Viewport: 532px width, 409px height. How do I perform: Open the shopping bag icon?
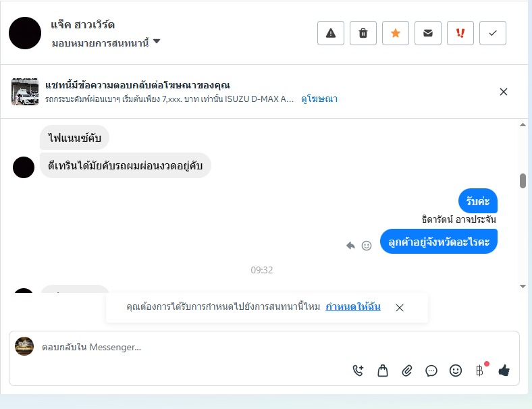pos(383,371)
